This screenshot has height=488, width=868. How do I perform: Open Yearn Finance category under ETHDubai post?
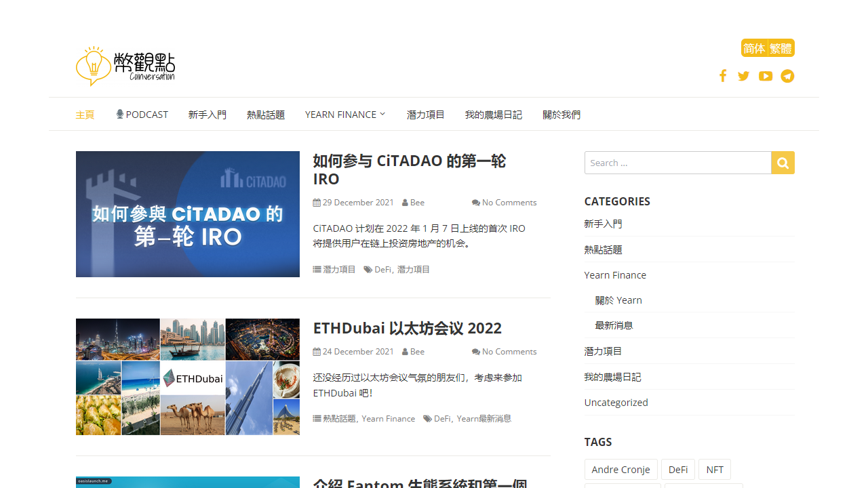[389, 418]
